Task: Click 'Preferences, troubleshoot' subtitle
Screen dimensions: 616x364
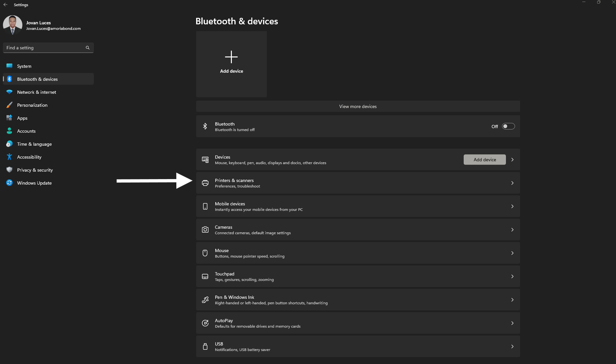Action: click(x=237, y=186)
